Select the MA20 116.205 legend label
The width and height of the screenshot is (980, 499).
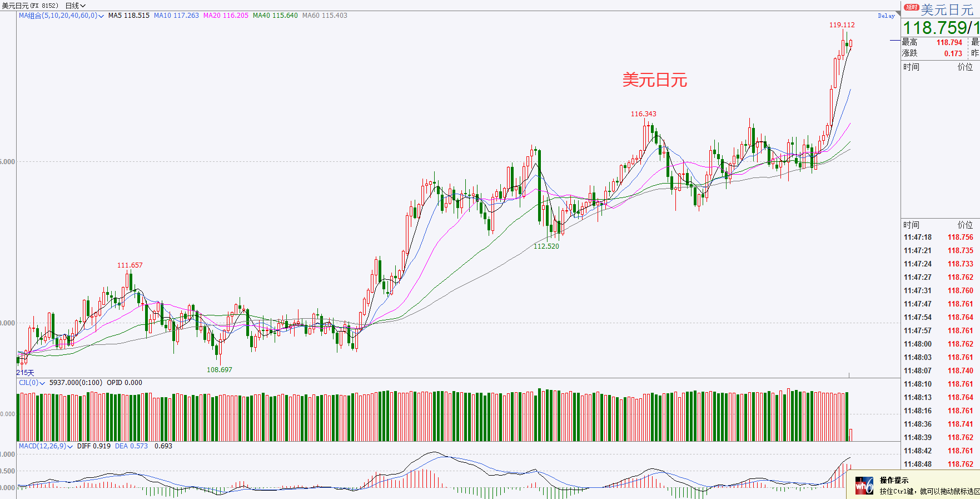coord(226,16)
